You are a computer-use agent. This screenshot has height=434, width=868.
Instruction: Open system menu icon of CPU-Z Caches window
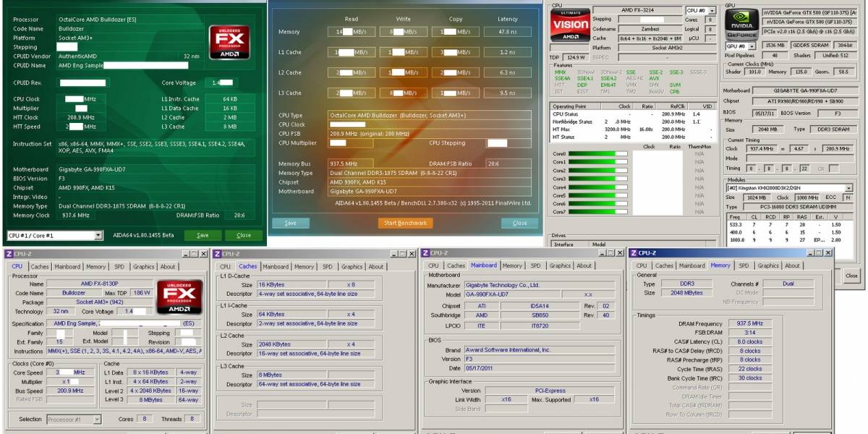click(x=216, y=254)
